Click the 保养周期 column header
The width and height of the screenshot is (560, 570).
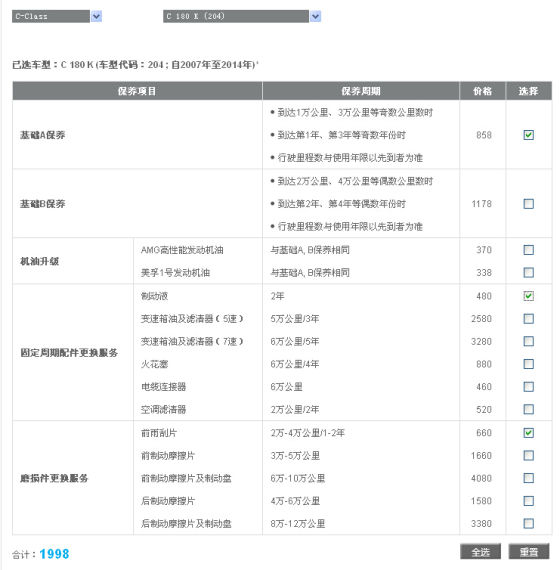361,91
